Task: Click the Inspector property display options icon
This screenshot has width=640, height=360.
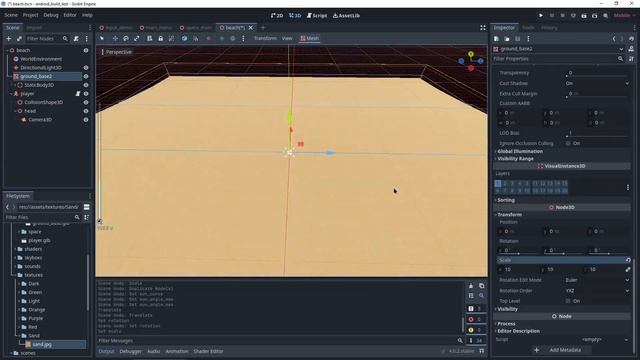Action: (631, 59)
